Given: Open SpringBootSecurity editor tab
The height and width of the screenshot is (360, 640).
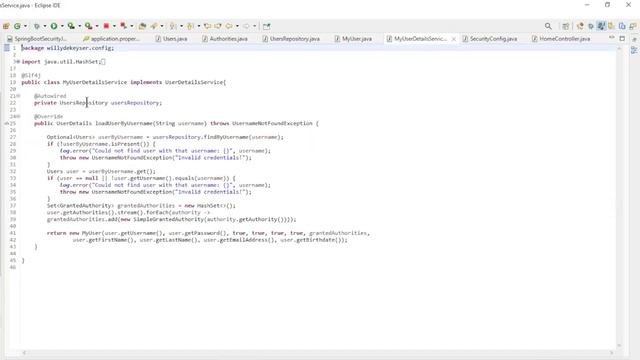Looking at the screenshot, I should coord(37,39).
